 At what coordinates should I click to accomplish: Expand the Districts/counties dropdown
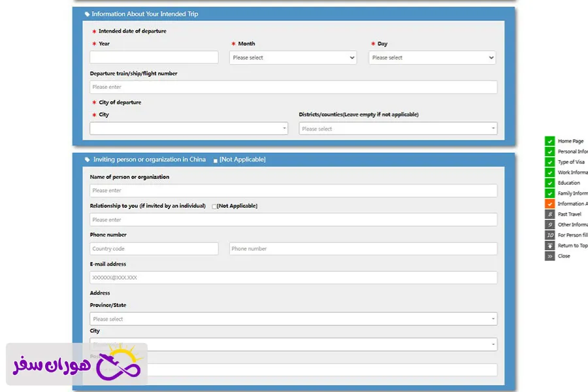398,129
